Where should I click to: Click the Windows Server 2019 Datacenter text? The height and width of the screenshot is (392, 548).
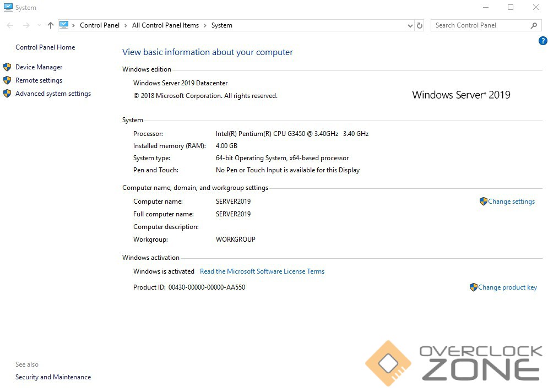[x=180, y=83]
